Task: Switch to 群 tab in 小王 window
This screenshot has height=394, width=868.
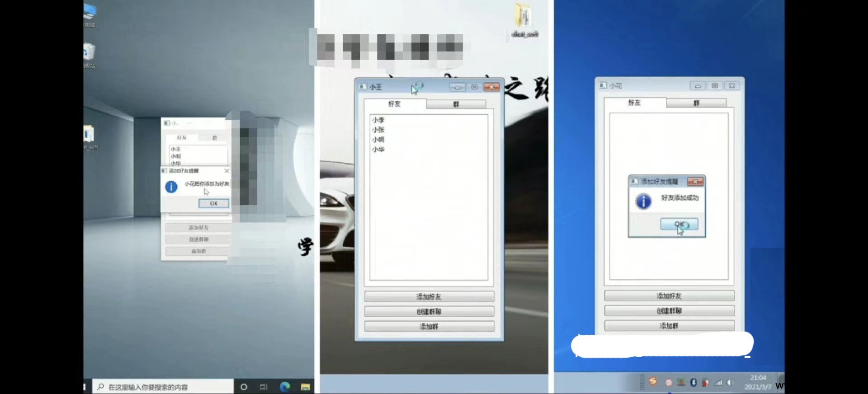Action: pos(456,104)
